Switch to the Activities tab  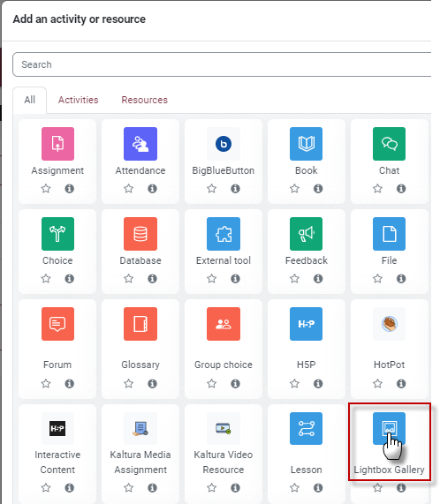[78, 100]
